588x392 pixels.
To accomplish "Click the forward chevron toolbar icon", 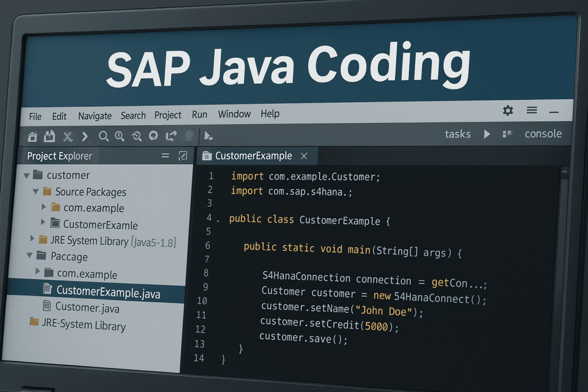I will tap(85, 137).
